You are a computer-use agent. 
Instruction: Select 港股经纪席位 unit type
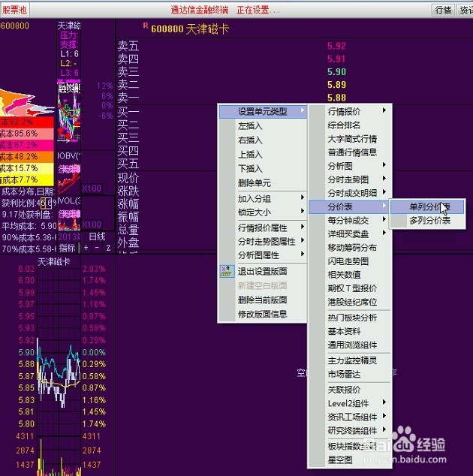pyautogui.click(x=351, y=302)
